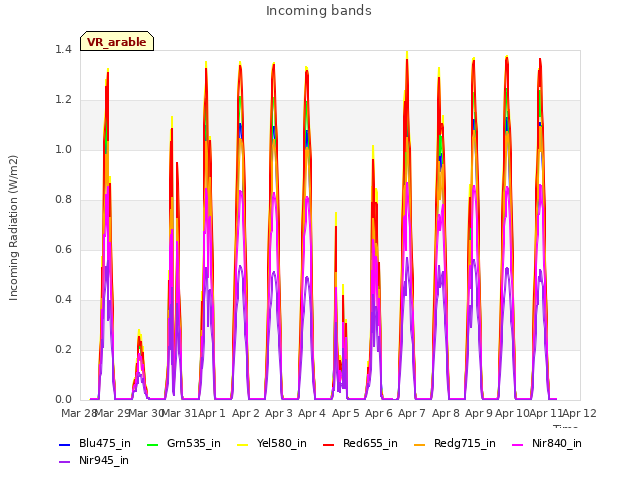Click the Apr 5 x-axis date label

pyautogui.click(x=346, y=413)
